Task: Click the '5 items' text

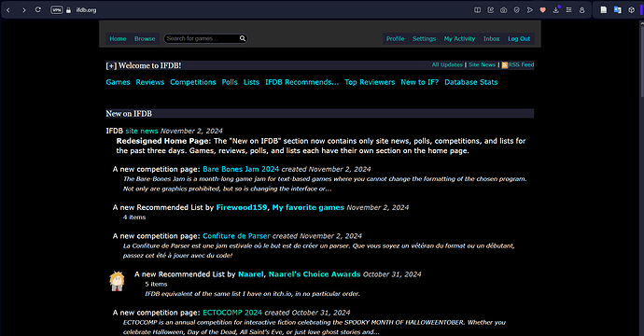Action: [156, 285]
